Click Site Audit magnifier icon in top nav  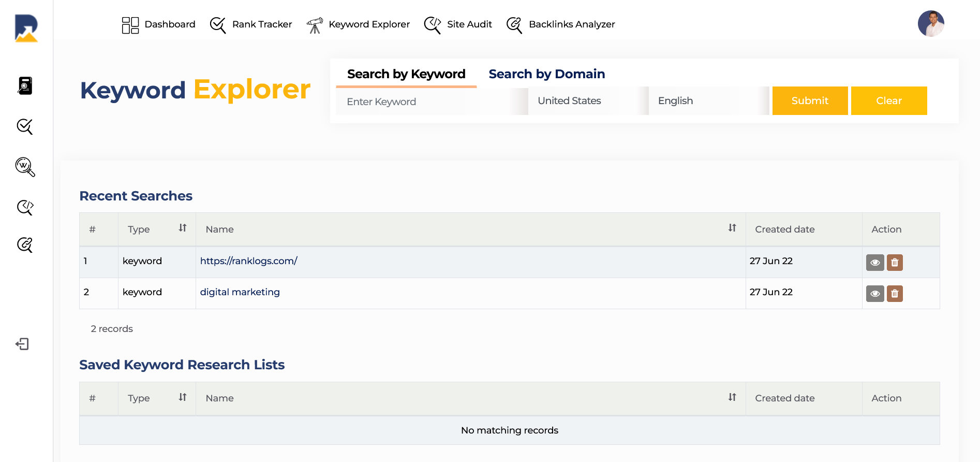433,25
